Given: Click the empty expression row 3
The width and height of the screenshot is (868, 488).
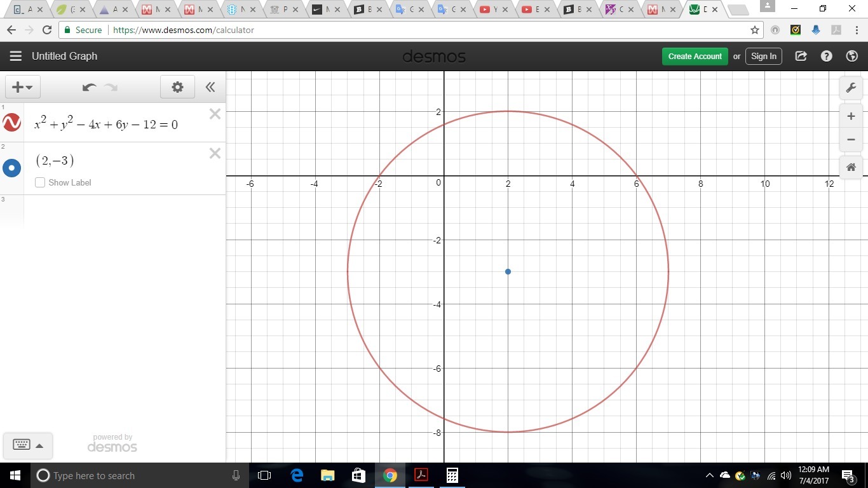Looking at the screenshot, I should click(x=124, y=211).
